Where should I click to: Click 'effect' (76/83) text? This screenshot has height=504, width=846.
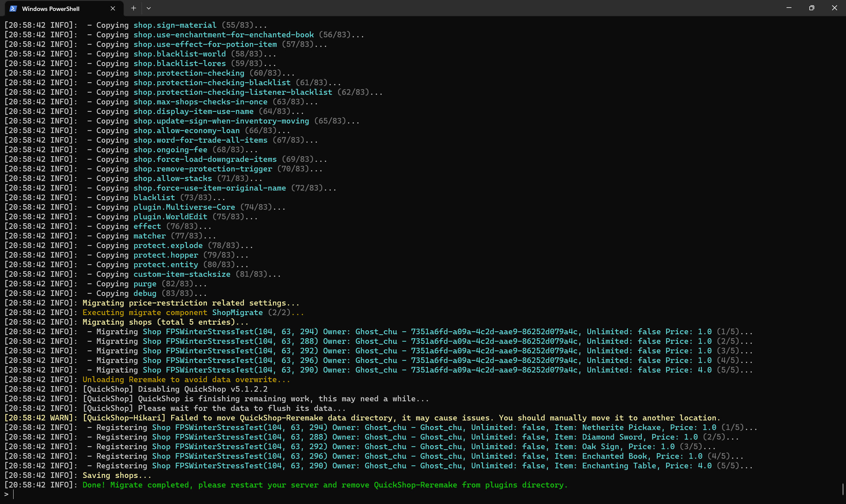147,226
